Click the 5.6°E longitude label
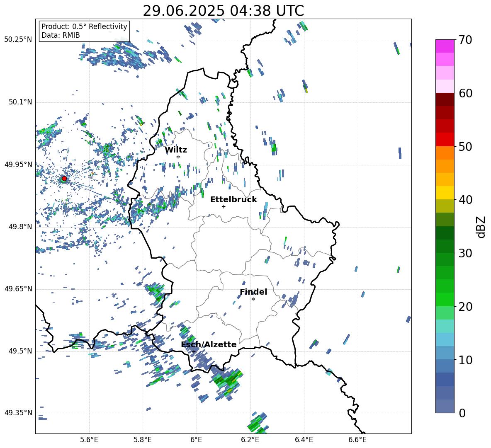 pyautogui.click(x=89, y=440)
